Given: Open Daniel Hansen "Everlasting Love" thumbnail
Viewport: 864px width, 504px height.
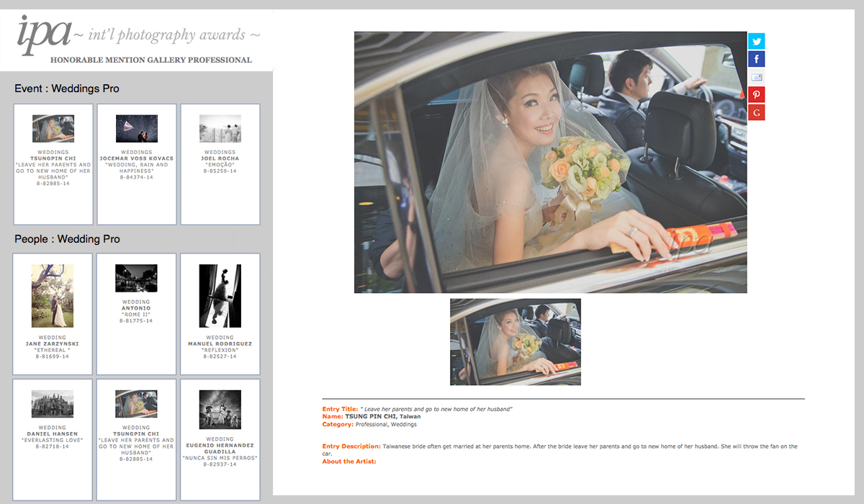Looking at the screenshot, I should tap(53, 404).
